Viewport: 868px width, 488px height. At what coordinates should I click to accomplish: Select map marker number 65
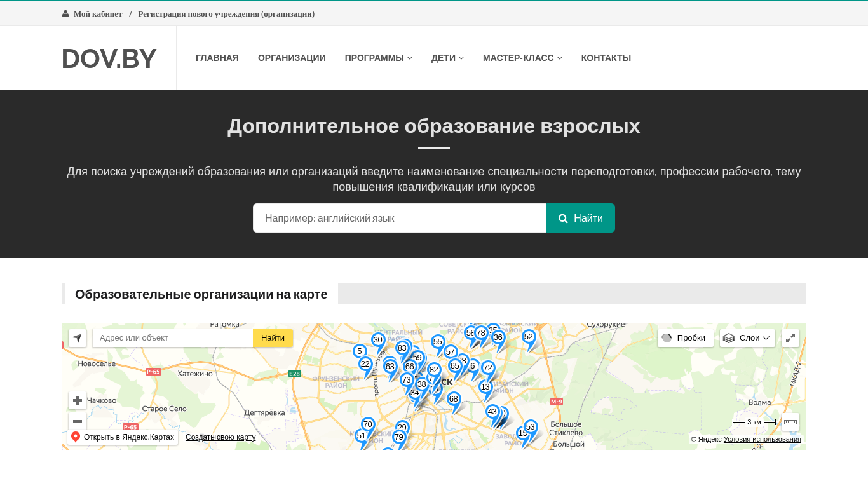pos(454,366)
